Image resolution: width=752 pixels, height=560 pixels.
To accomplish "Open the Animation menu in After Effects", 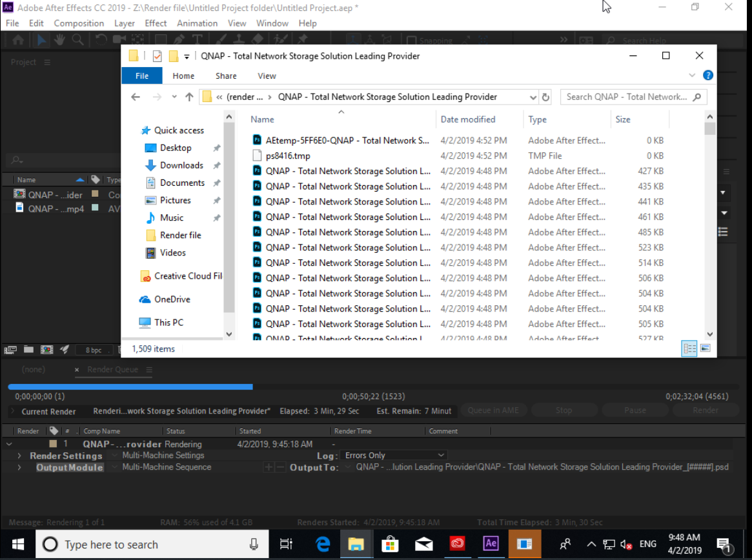I will point(197,23).
